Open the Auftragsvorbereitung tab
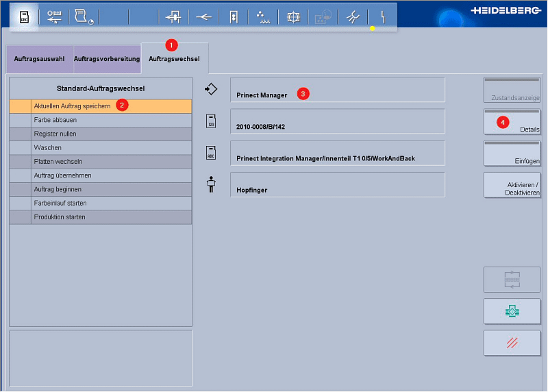548x392 pixels. [x=106, y=59]
